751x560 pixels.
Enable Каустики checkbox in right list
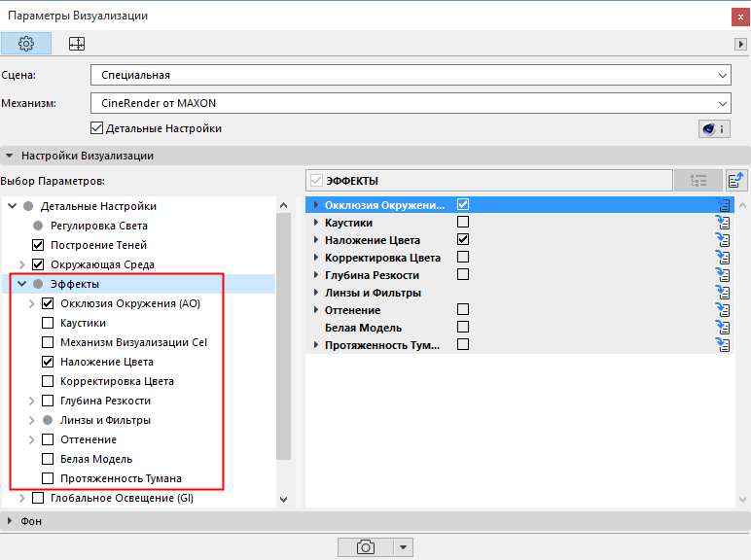click(463, 222)
